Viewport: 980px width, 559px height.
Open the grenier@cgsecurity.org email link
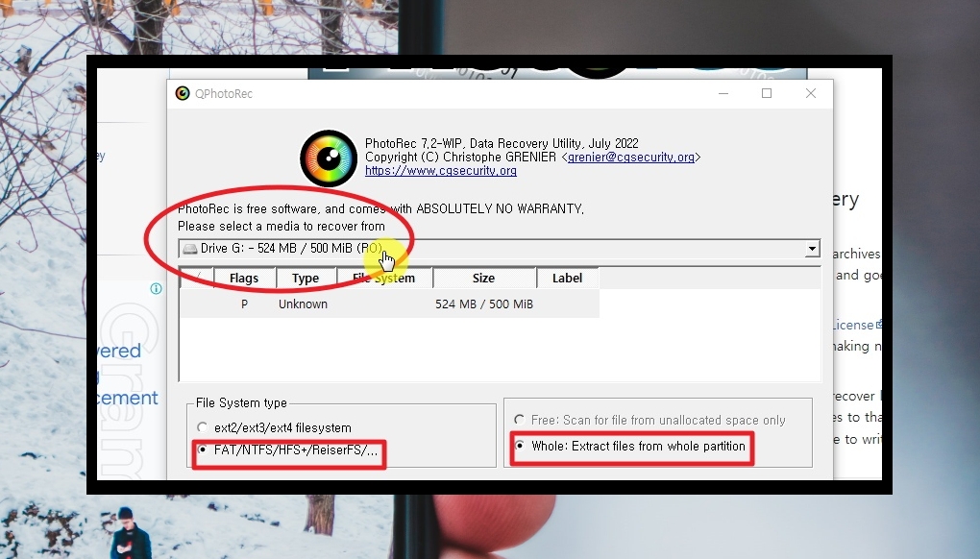(630, 158)
